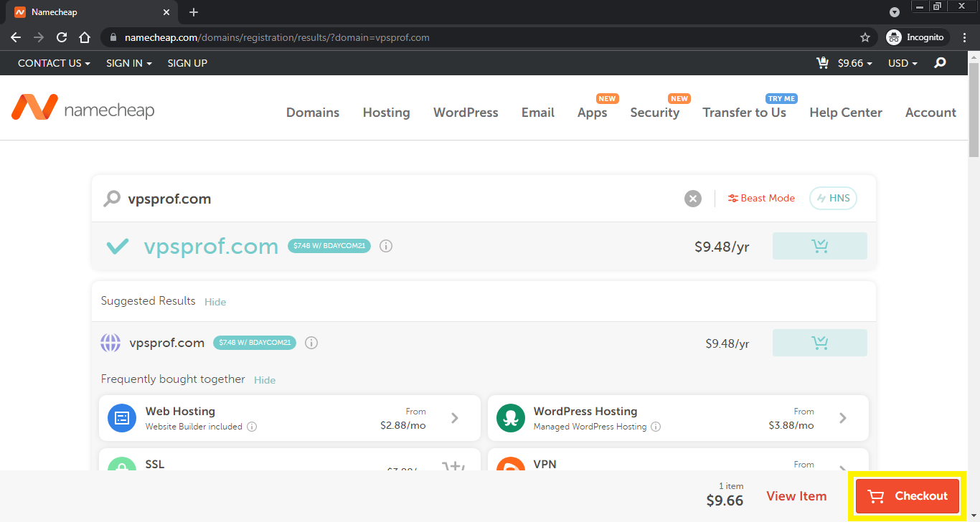Screen dimensions: 980x522
Task: Click the WordPress Hosting card title
Action: pos(585,411)
